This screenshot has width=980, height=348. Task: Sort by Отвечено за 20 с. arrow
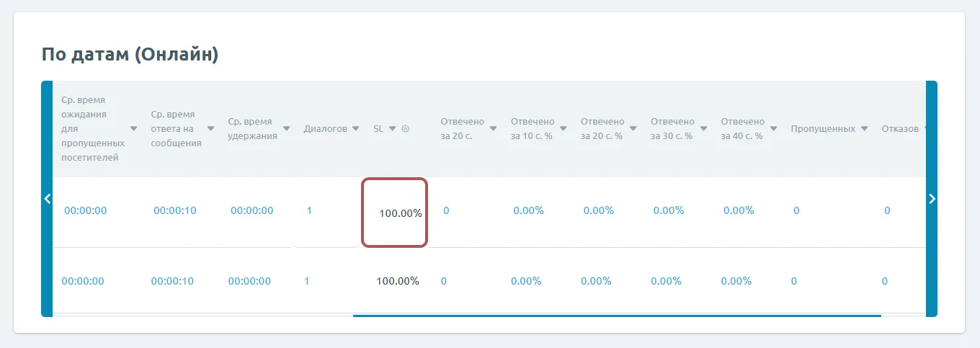tap(494, 129)
